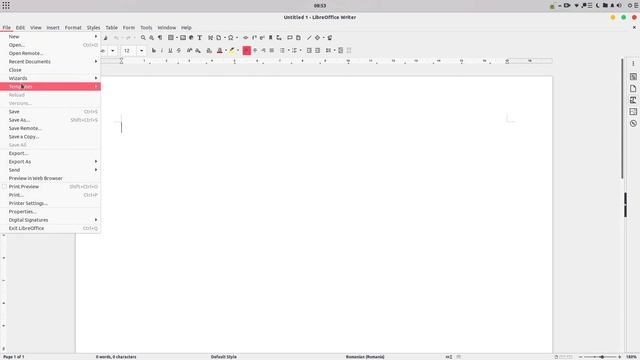Insert a hyperlink from the toolbar
This screenshot has width=640, height=360.
pyautogui.click(x=246, y=38)
